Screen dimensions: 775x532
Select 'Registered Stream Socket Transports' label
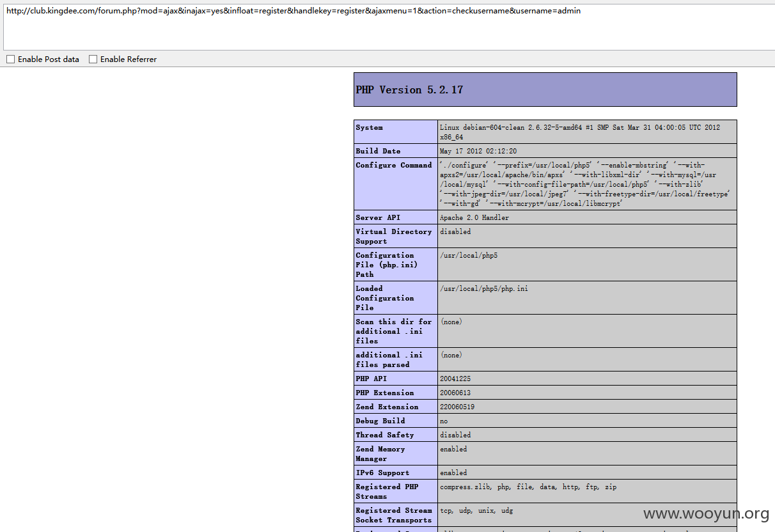(394, 515)
